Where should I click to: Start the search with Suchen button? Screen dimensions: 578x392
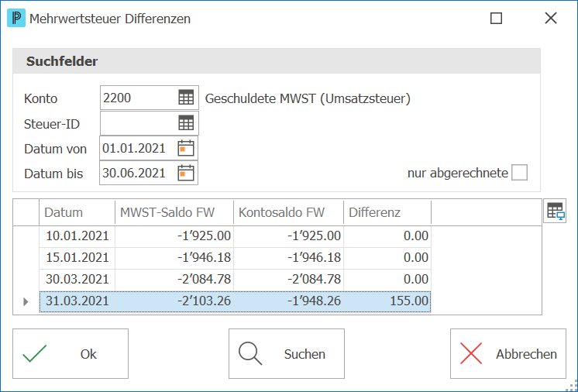(287, 354)
